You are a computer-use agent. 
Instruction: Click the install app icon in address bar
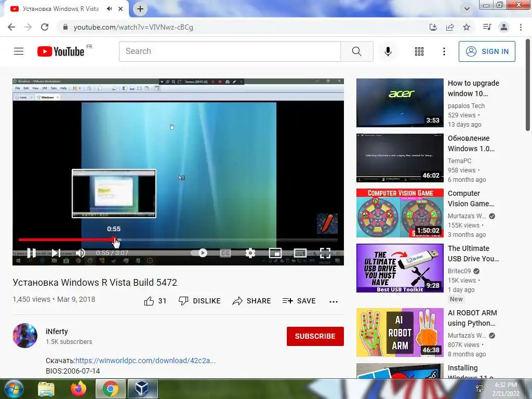click(433, 27)
